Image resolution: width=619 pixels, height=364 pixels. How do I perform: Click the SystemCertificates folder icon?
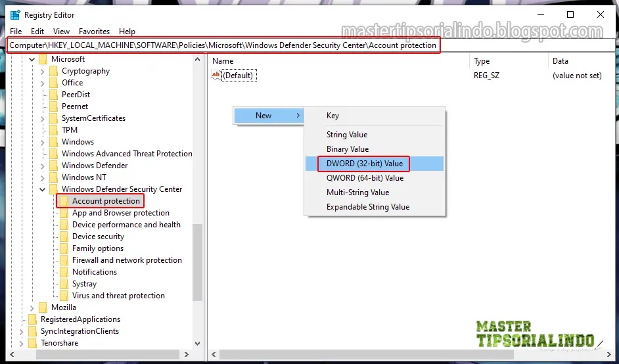(53, 118)
